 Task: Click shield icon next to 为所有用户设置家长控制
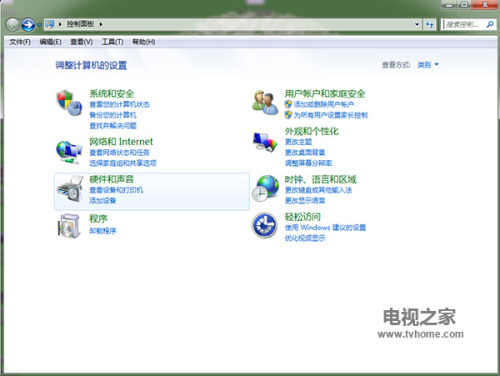pyautogui.click(x=288, y=115)
